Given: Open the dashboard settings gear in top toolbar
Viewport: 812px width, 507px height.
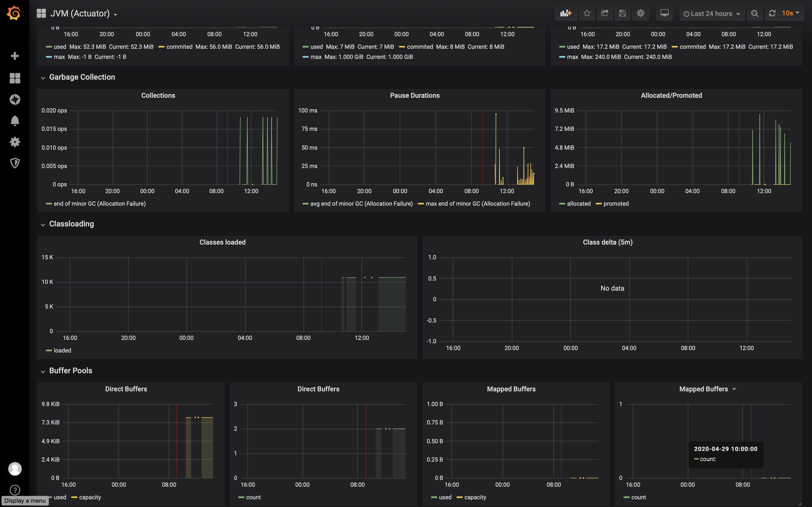Looking at the screenshot, I should [x=641, y=14].
